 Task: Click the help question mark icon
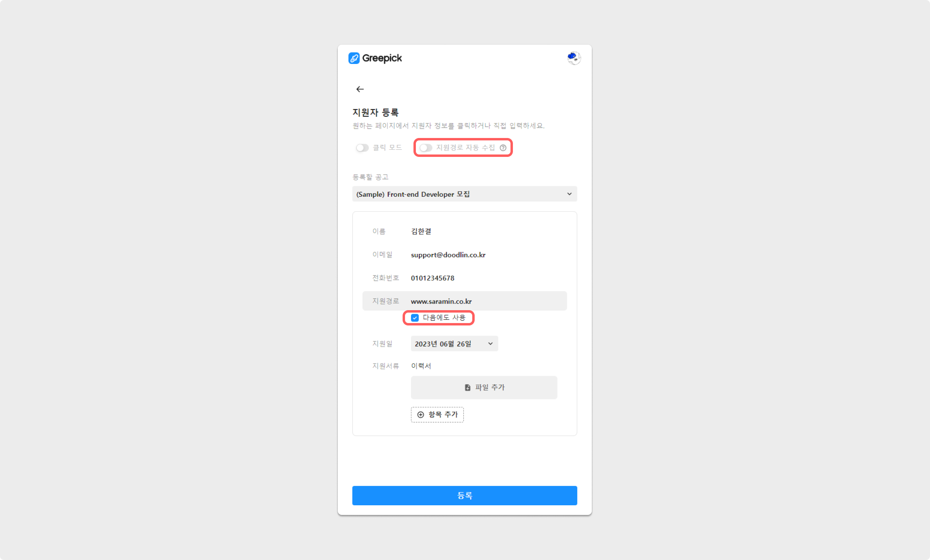(x=503, y=148)
